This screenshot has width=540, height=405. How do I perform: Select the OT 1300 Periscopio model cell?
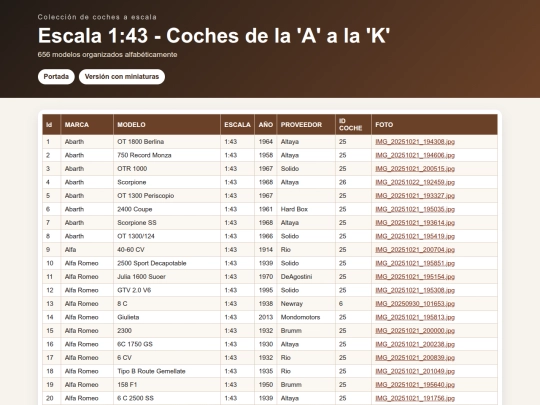(x=167, y=196)
